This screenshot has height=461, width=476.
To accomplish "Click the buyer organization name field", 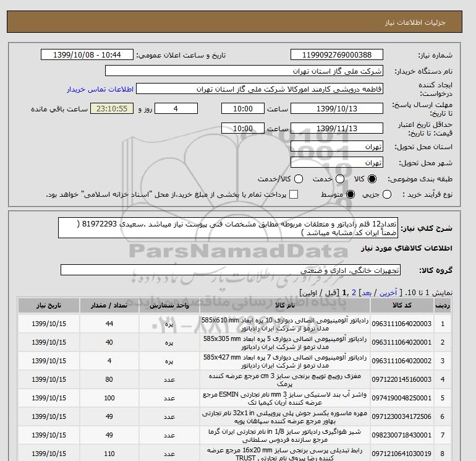I will (x=244, y=71).
